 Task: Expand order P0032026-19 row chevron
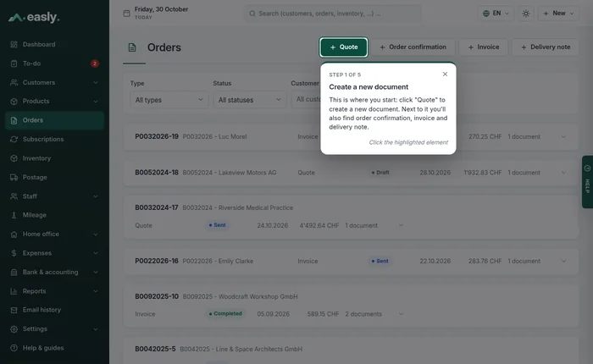tap(563, 137)
